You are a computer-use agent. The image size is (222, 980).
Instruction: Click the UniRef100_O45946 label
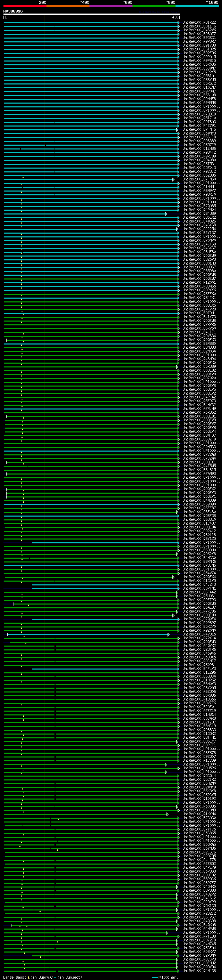pos(199,653)
